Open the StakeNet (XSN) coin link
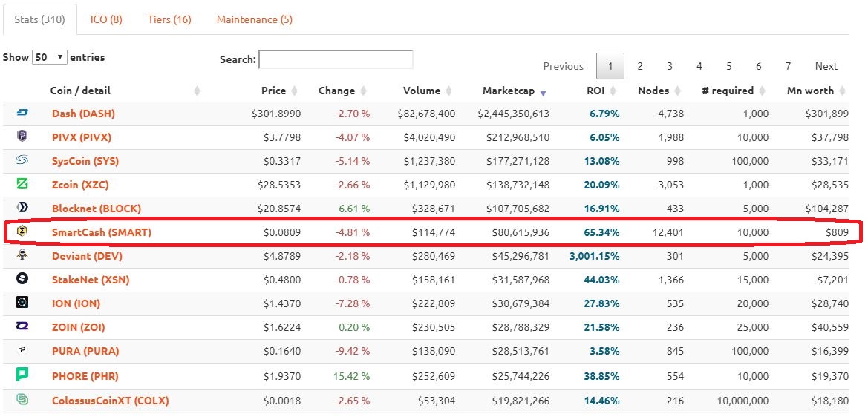The image size is (868, 417). (91, 280)
